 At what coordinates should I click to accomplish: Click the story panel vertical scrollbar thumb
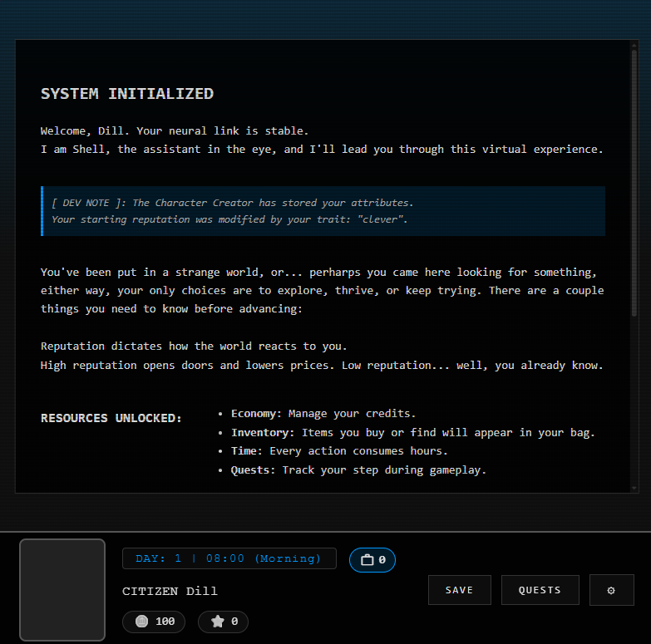point(634,183)
